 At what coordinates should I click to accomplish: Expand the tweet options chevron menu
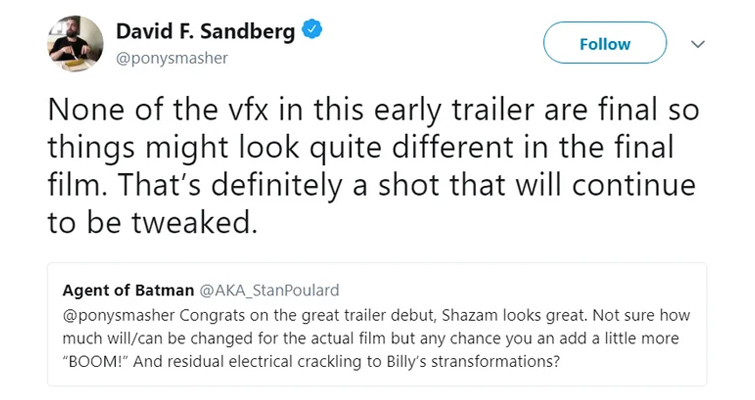[699, 44]
